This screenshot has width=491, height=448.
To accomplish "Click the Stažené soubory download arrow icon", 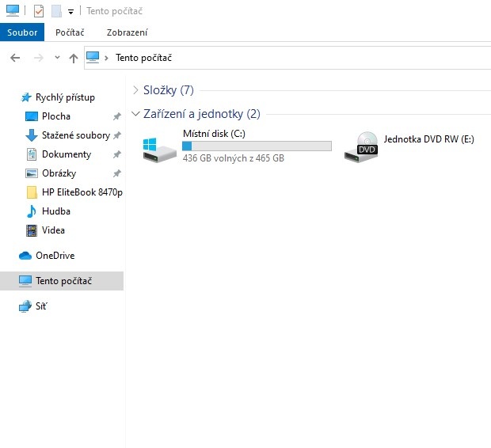I will pyautogui.click(x=32, y=135).
